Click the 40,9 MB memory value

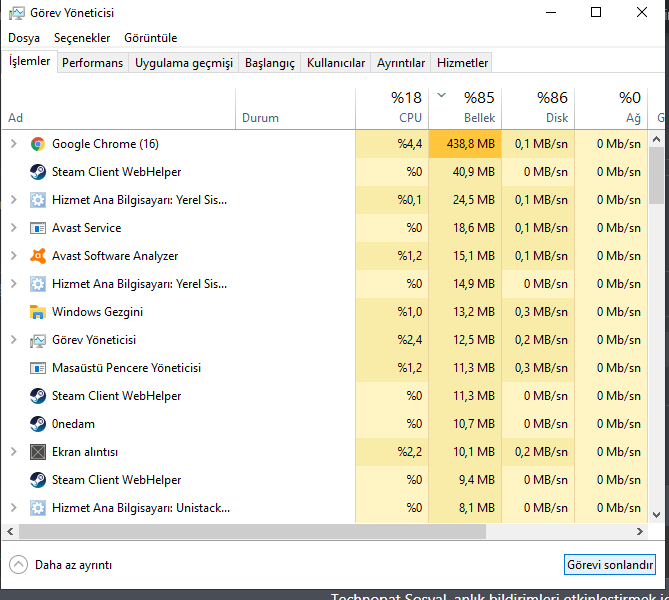tap(474, 172)
